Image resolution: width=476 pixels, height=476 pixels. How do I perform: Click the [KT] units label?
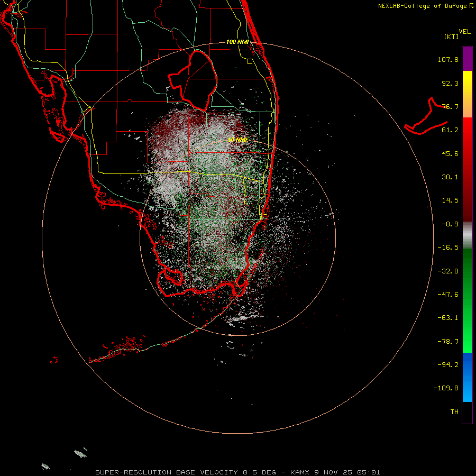[x=451, y=36]
